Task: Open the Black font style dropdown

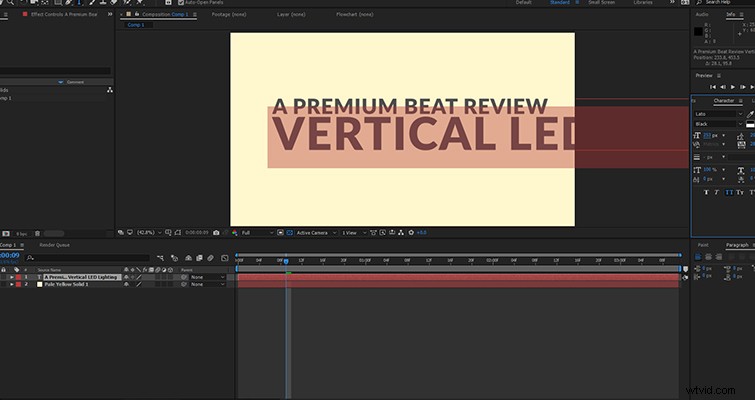Action: point(718,124)
